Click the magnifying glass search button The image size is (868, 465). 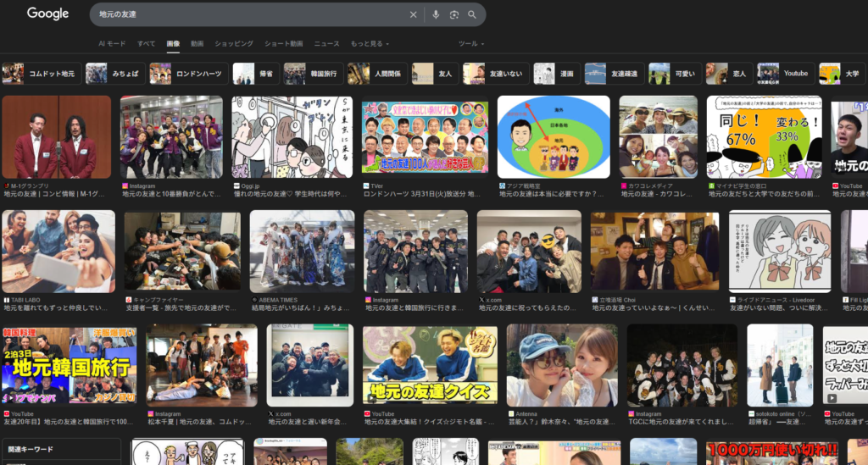(x=472, y=14)
